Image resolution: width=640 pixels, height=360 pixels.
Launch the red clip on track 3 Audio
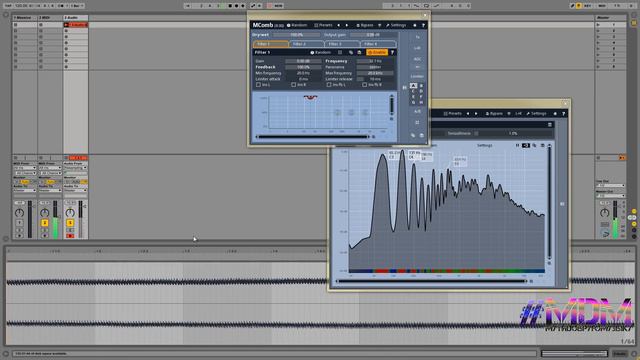(x=66, y=25)
